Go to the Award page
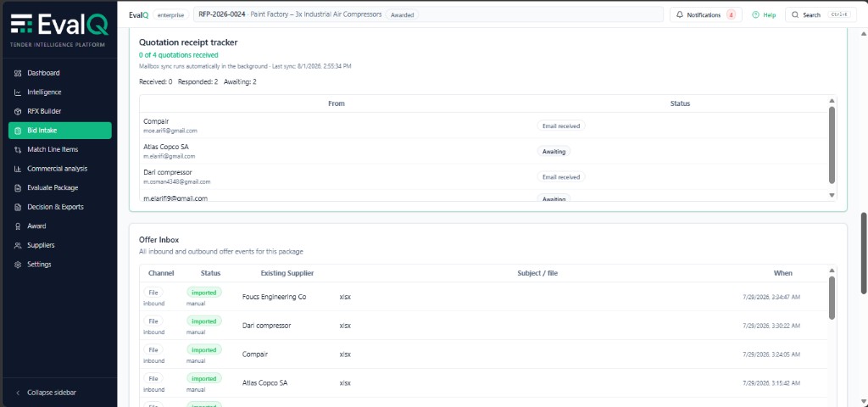 (59, 226)
